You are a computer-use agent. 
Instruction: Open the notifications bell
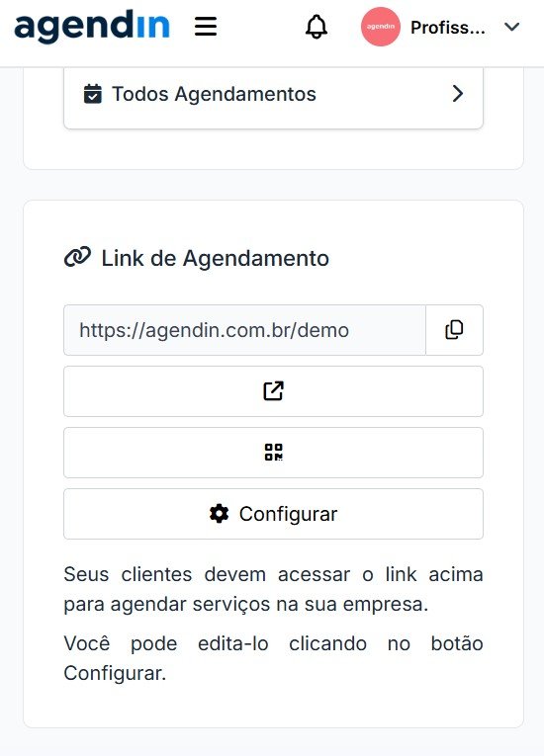[x=317, y=27]
